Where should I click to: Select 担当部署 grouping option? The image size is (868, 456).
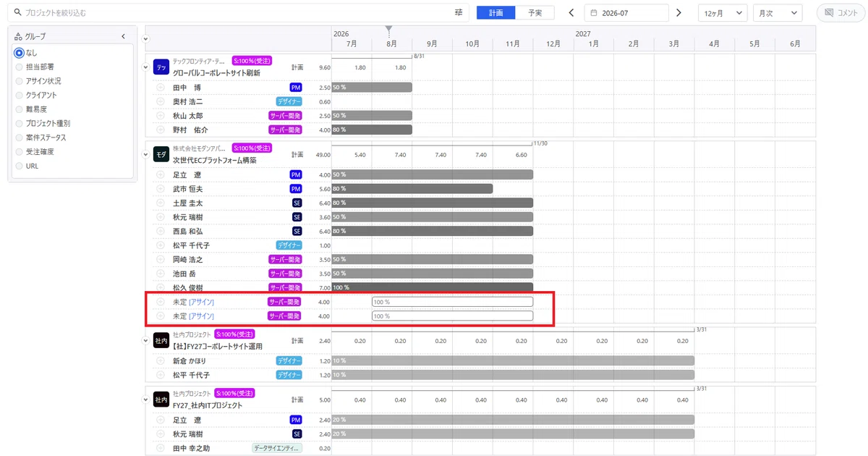20,67
